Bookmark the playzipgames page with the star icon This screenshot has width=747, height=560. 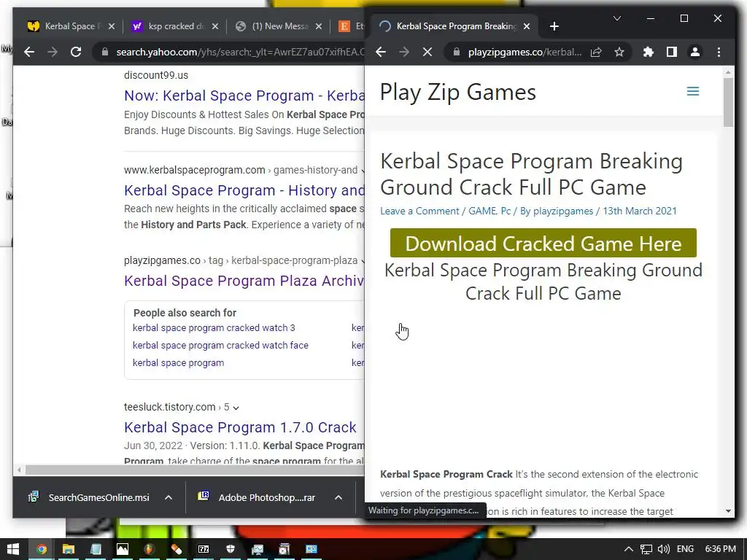(619, 52)
